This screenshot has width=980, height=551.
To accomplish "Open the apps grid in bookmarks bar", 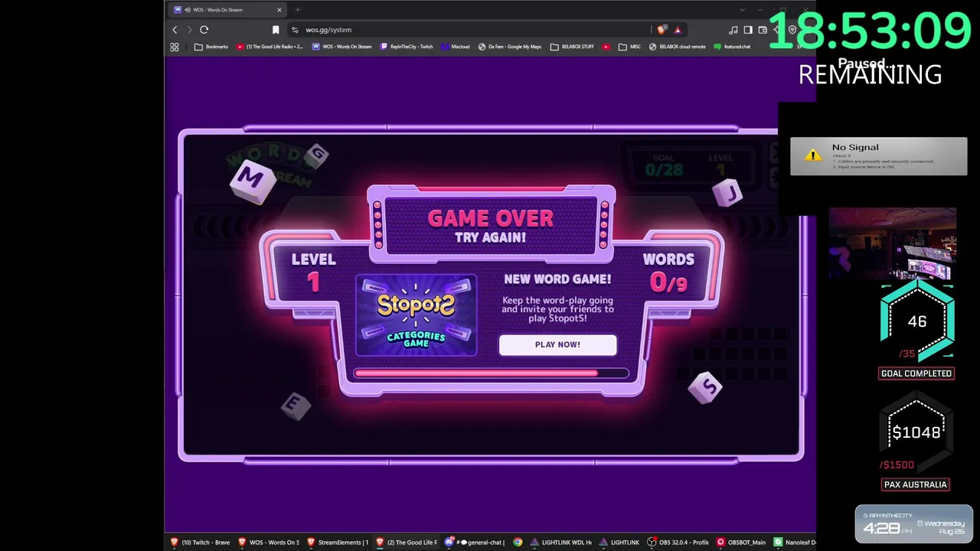I will coord(175,47).
